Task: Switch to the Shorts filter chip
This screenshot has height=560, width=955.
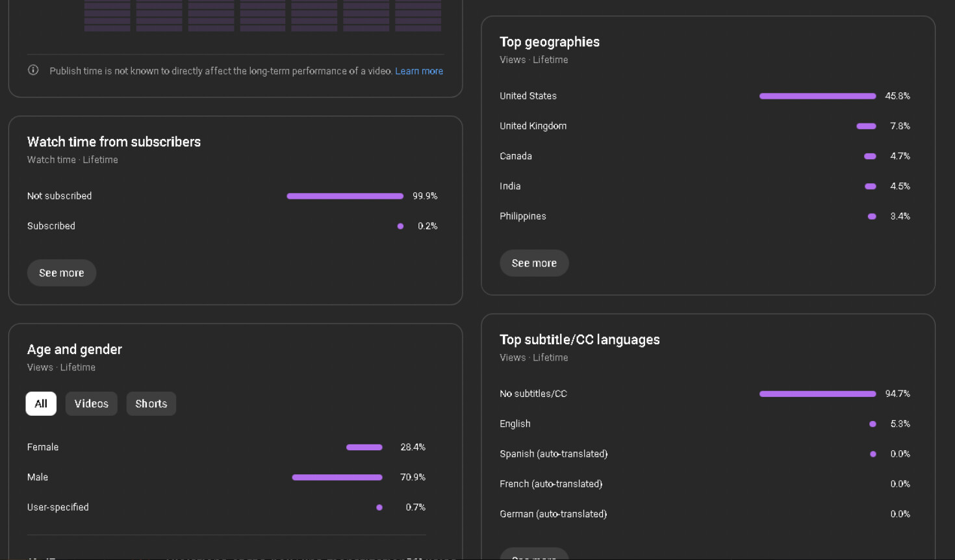Action: pyautogui.click(x=151, y=403)
